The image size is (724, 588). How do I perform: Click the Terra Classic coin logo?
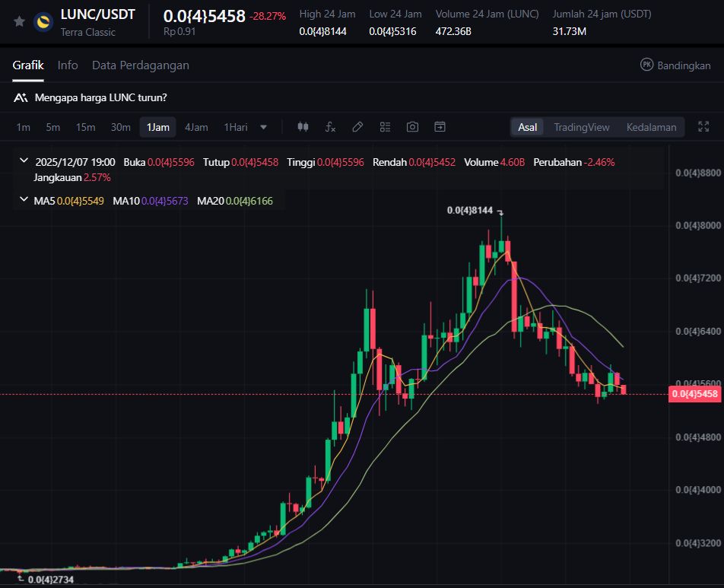43,21
